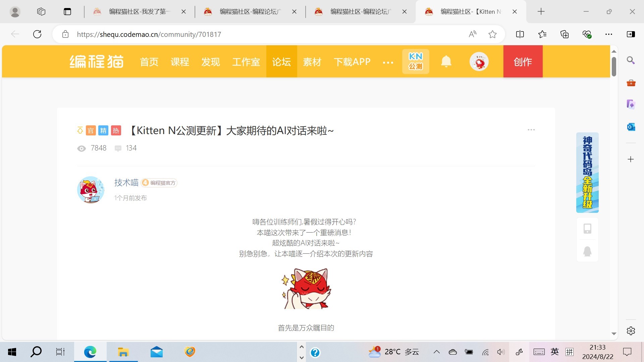
Task: Open the 工作室 menu item
Action: click(246, 62)
